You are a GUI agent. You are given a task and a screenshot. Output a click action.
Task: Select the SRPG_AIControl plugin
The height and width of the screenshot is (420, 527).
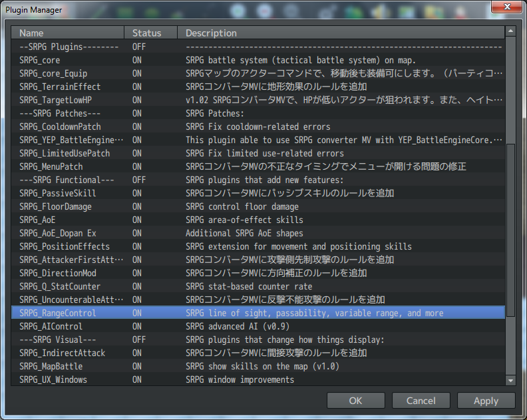[x=258, y=327]
